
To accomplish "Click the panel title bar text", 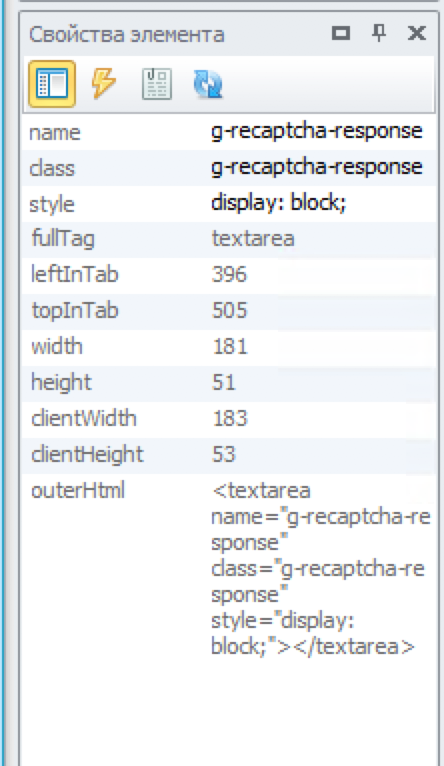I will coord(127,35).
